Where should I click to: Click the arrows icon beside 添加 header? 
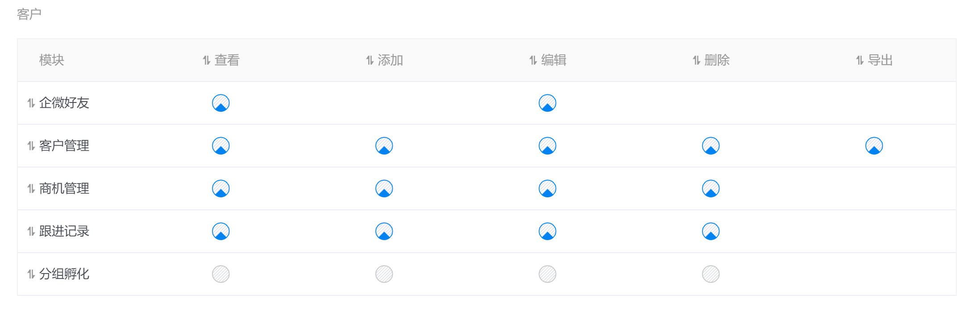point(370,60)
